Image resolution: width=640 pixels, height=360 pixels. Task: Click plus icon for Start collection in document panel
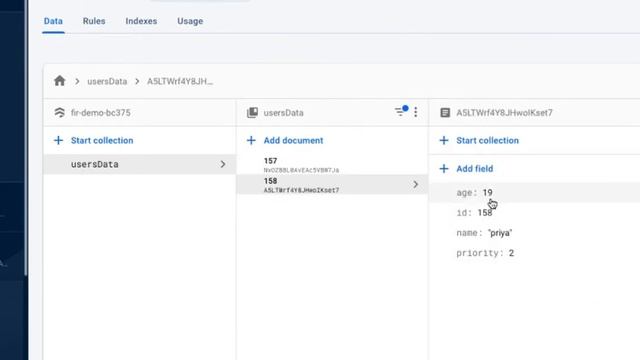pos(444,140)
